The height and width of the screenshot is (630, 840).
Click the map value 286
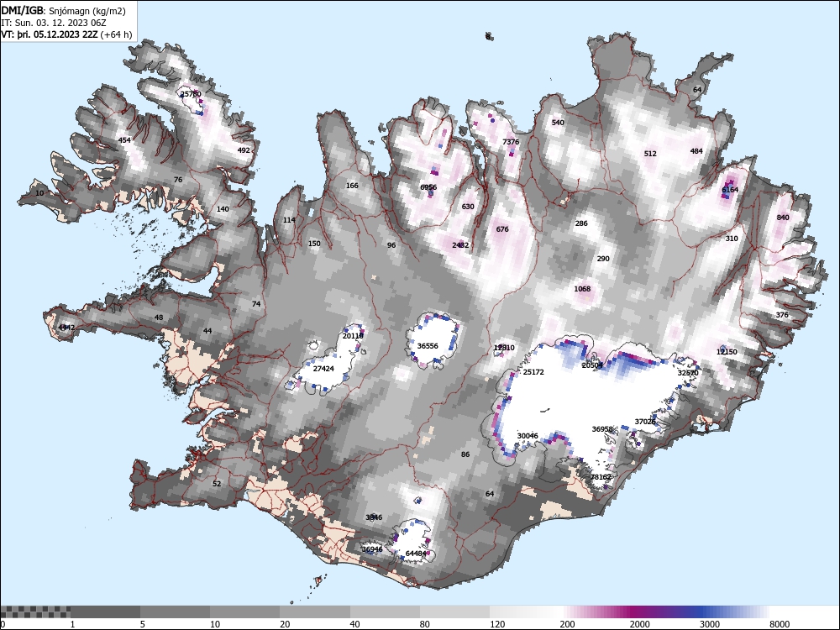coord(581,224)
